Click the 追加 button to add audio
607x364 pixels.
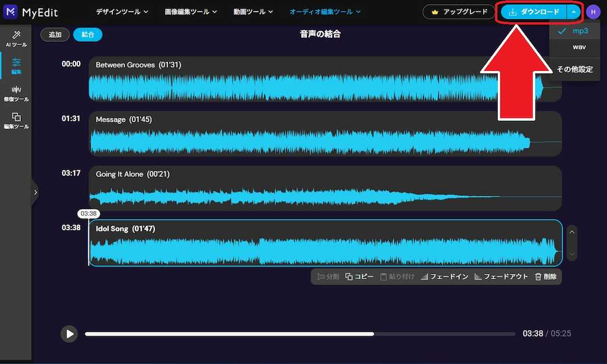[55, 34]
